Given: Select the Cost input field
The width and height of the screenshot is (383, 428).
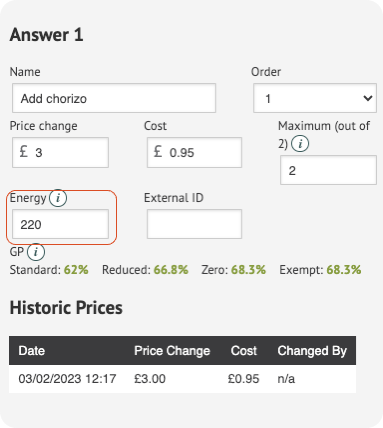Looking at the screenshot, I should [x=194, y=152].
